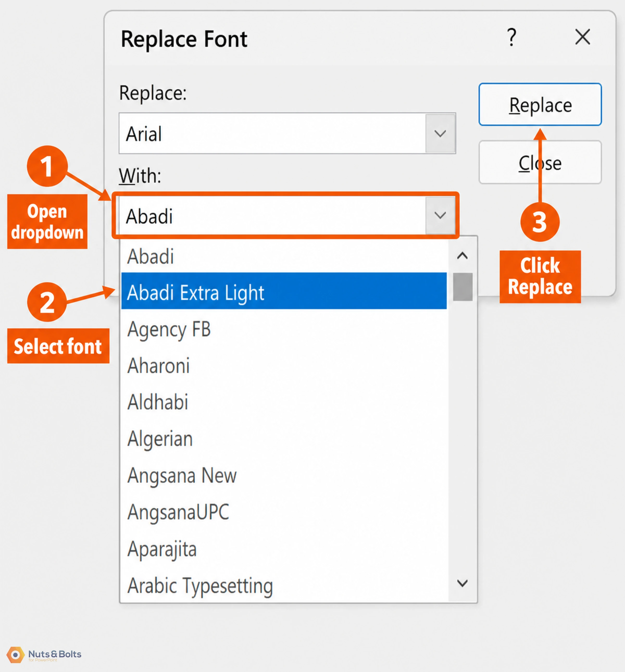Choose Agency FB from the font list
Viewport: 625px width, 672px height.
(x=284, y=329)
